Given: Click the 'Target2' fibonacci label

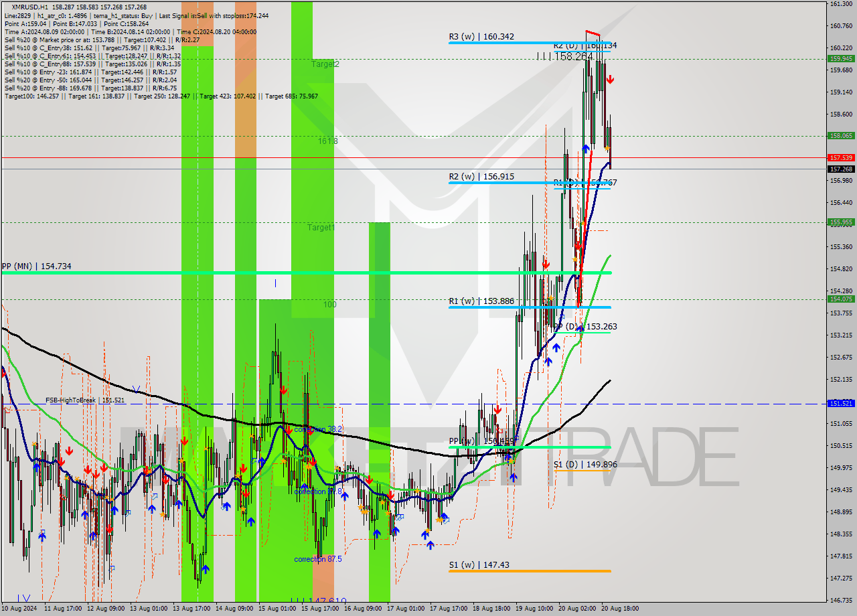Looking at the screenshot, I should 325,64.
